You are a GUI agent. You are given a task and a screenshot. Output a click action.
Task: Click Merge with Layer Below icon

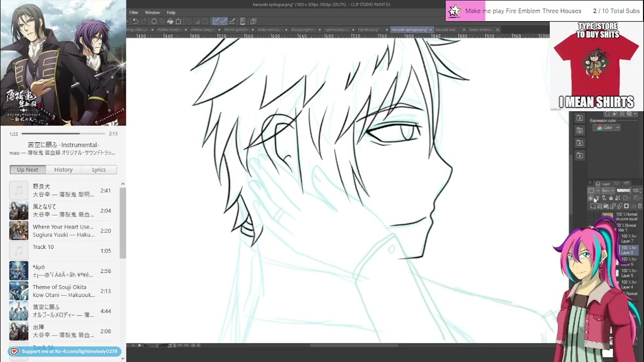pos(619,206)
